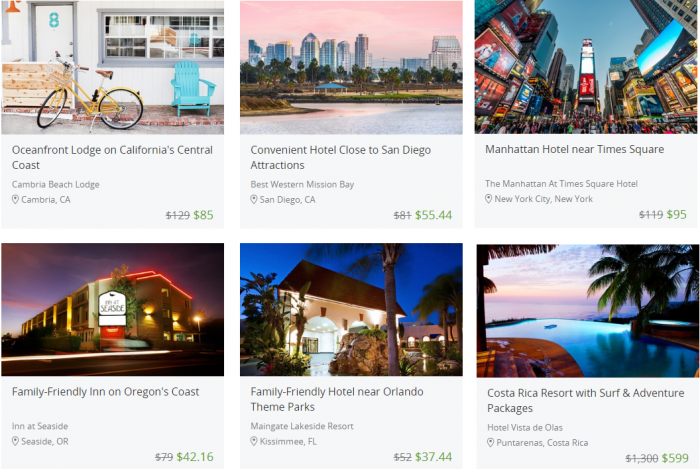
Task: Click the location pin beside Cambria, CA
Action: 15,199
